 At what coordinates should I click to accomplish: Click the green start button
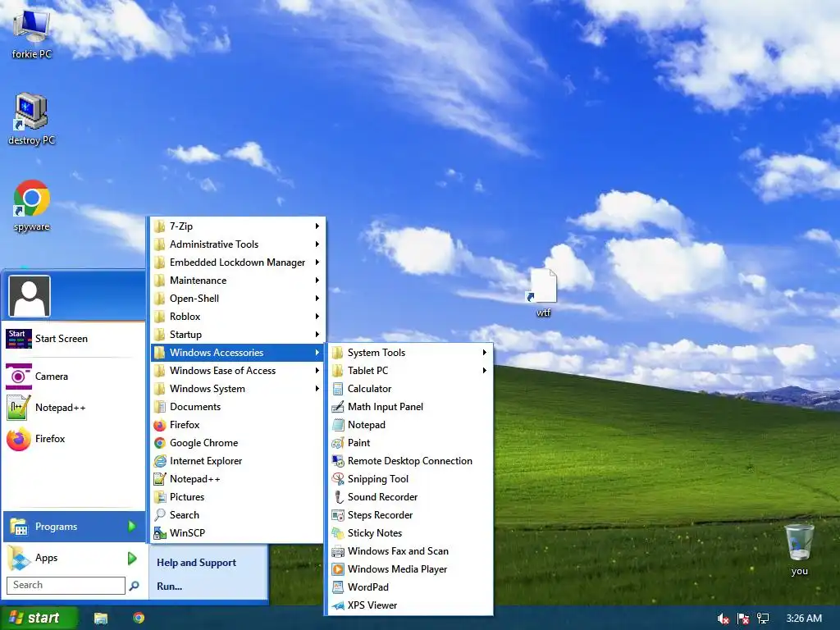pos(39,618)
